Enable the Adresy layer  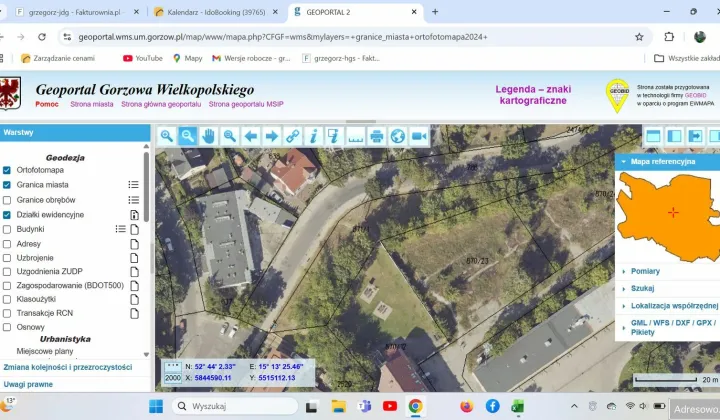click(7, 244)
